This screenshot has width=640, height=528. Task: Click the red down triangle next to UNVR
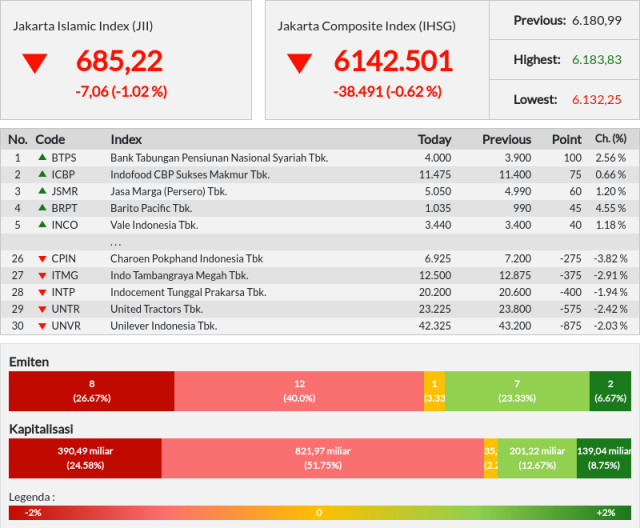[42, 326]
